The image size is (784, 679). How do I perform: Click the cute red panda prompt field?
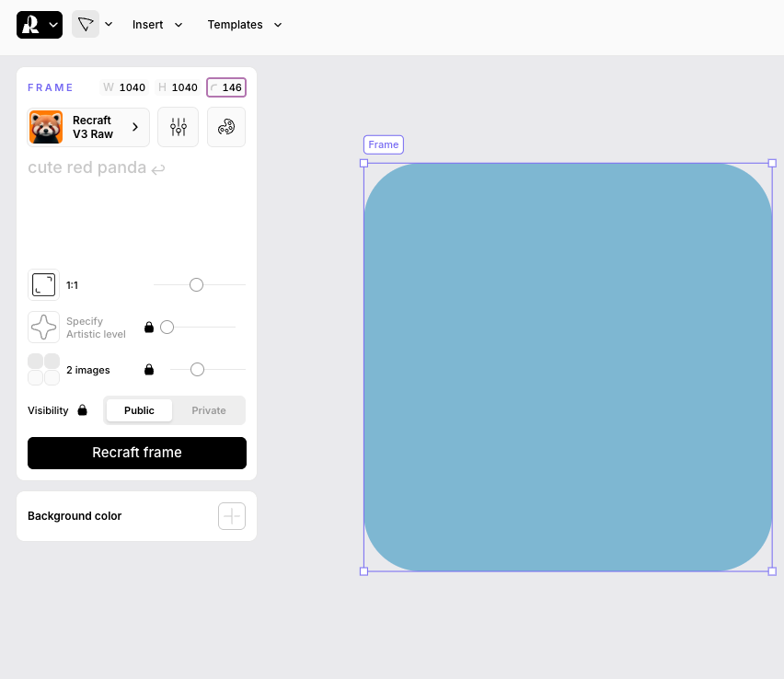pyautogui.click(x=136, y=210)
